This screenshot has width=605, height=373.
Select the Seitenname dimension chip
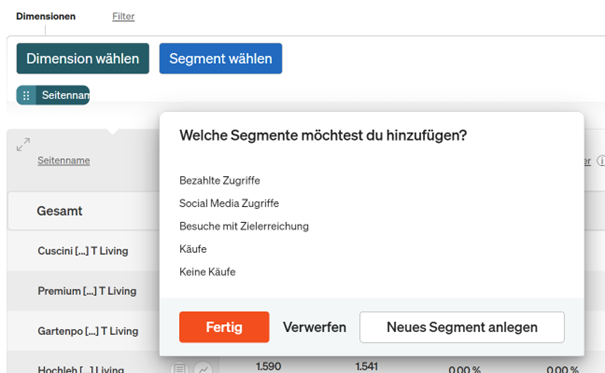click(x=53, y=95)
